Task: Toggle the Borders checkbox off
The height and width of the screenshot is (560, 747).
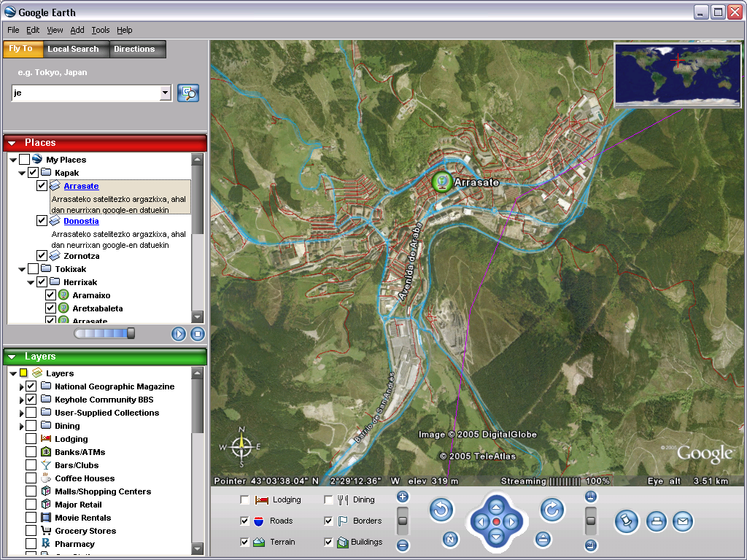Action: click(x=328, y=521)
